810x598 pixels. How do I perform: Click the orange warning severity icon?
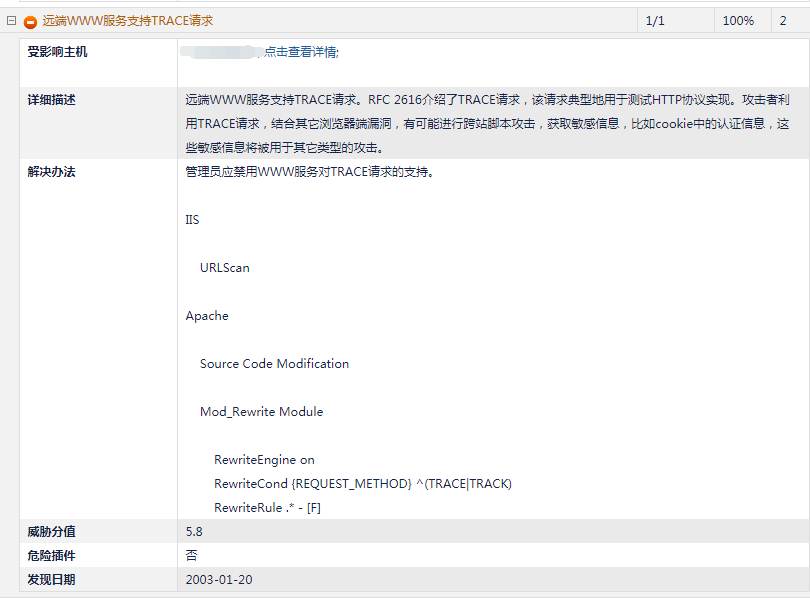coord(29,19)
